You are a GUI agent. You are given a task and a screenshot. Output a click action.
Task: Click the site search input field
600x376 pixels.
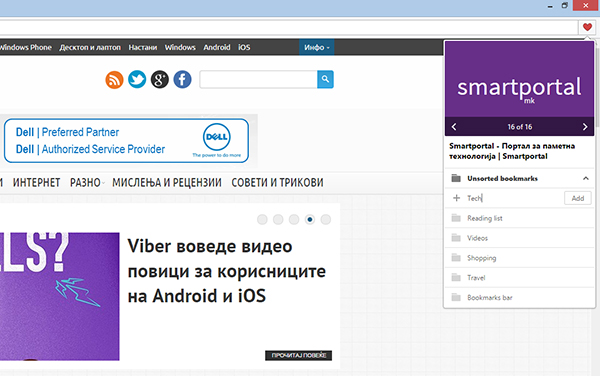coord(258,79)
